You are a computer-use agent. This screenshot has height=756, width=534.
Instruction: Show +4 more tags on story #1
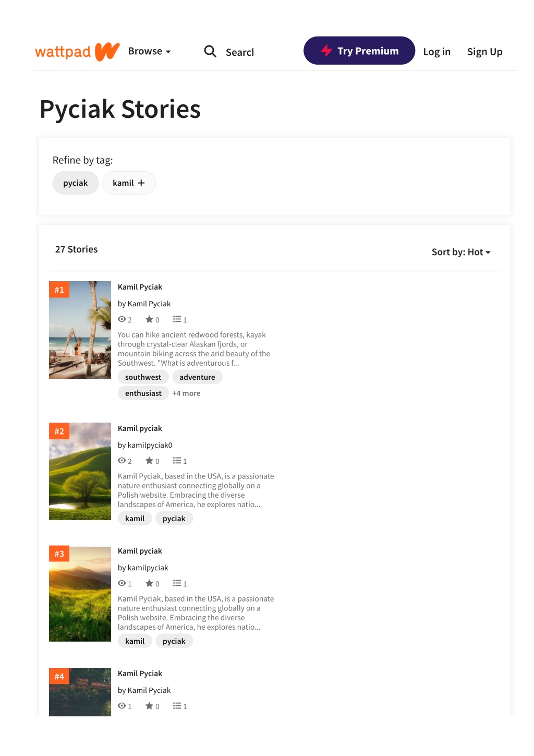pyautogui.click(x=187, y=393)
